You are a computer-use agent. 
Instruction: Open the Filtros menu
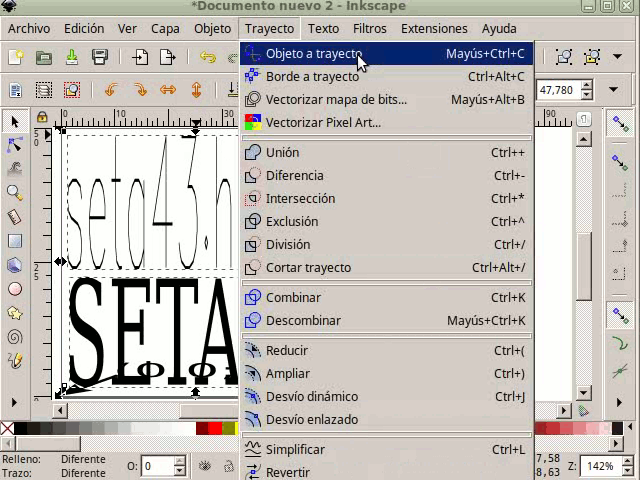point(369,29)
